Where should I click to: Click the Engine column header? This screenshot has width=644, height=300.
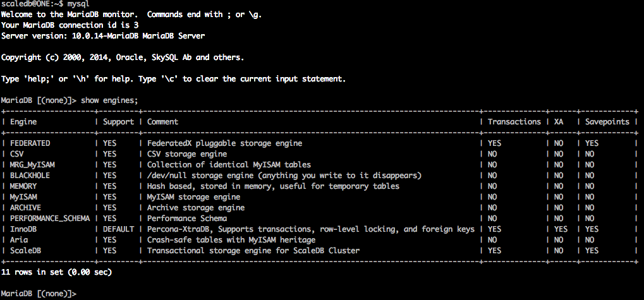(24, 122)
